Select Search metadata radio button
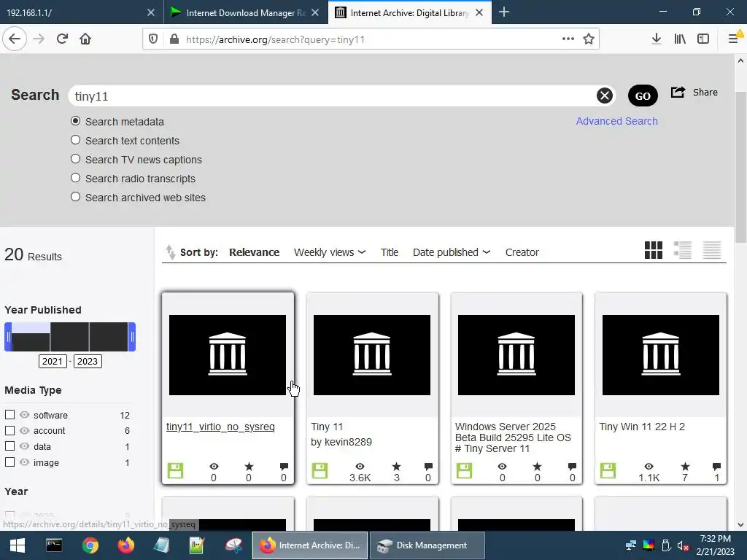The width and height of the screenshot is (747, 560). pyautogui.click(x=75, y=121)
